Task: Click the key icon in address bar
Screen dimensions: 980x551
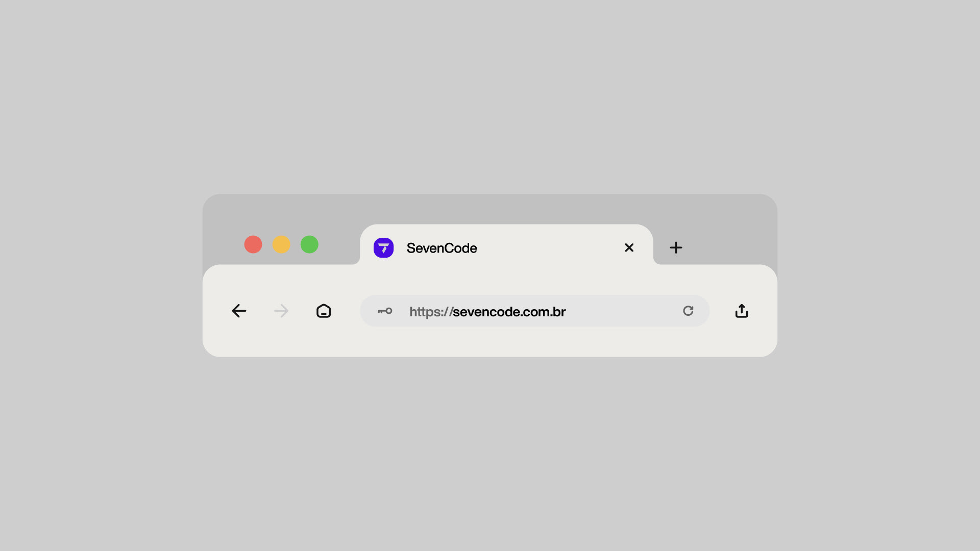Action: [385, 311]
